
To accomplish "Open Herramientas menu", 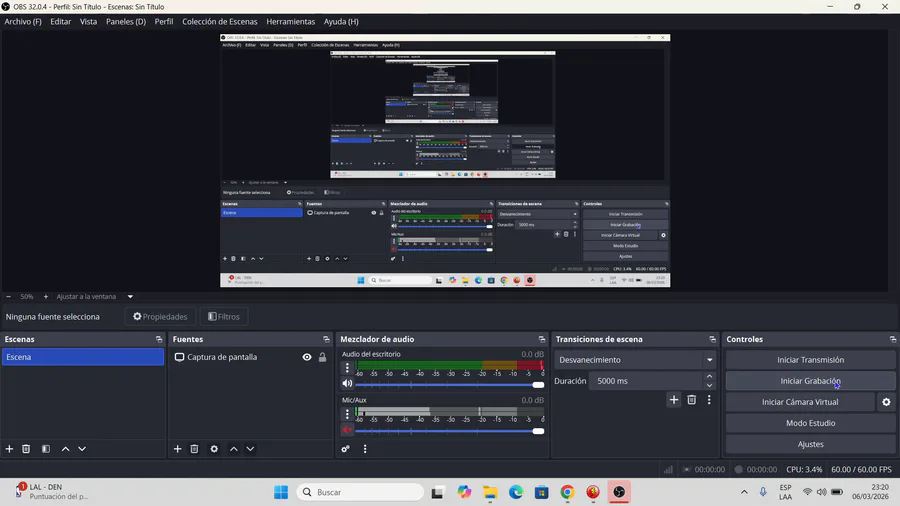I will click(290, 21).
